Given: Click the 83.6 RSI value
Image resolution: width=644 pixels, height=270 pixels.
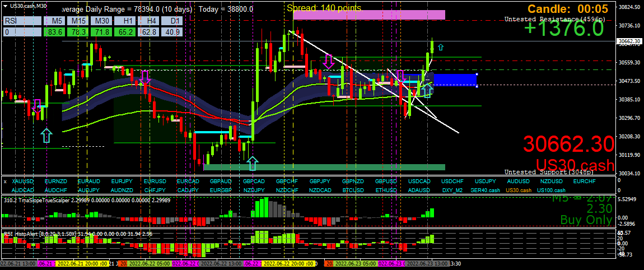Looking at the screenshot, I should [54, 31].
